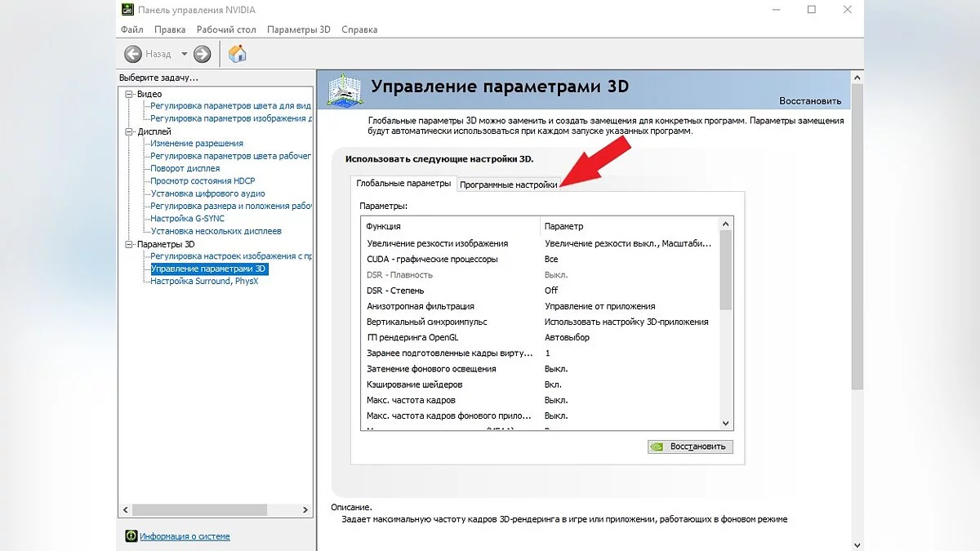Click the Автовыбор value for OpenGL
Image resolution: width=980 pixels, height=551 pixels.
click(x=567, y=337)
